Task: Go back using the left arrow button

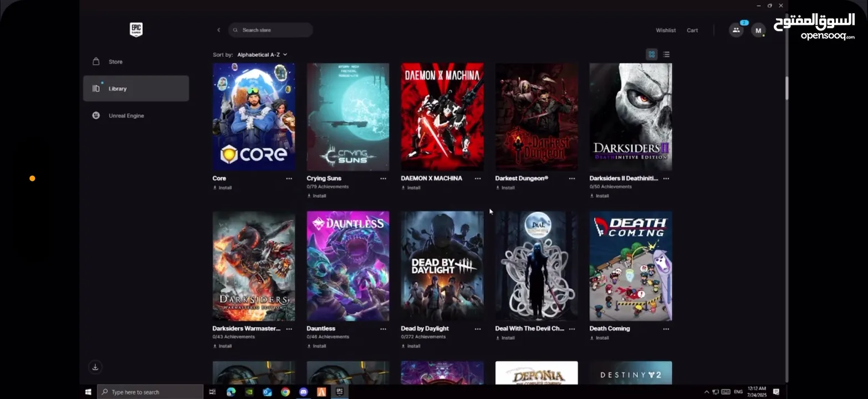Action: click(218, 30)
